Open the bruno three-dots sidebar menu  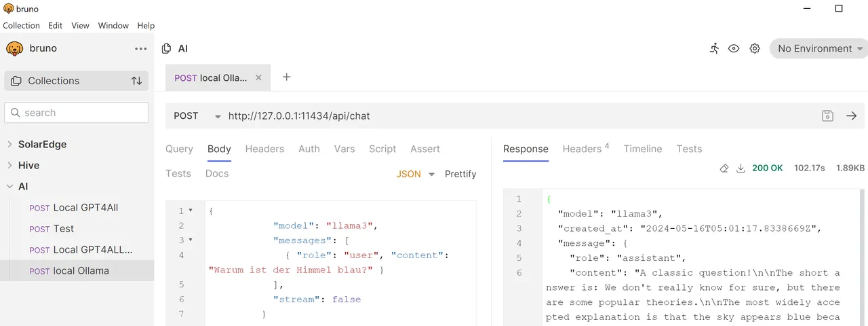click(x=140, y=49)
